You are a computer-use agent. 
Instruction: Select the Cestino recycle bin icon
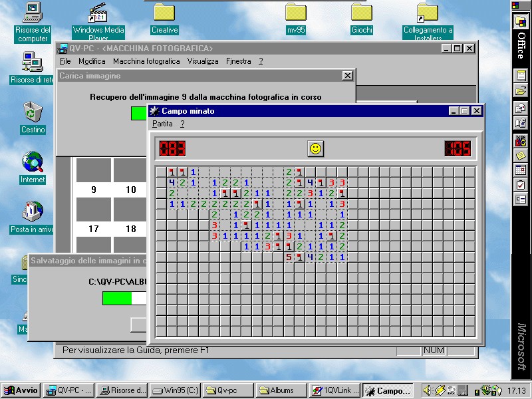[33, 118]
